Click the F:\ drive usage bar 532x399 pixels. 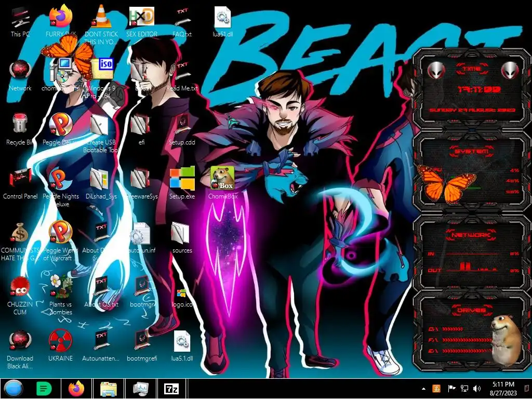(x=468, y=340)
